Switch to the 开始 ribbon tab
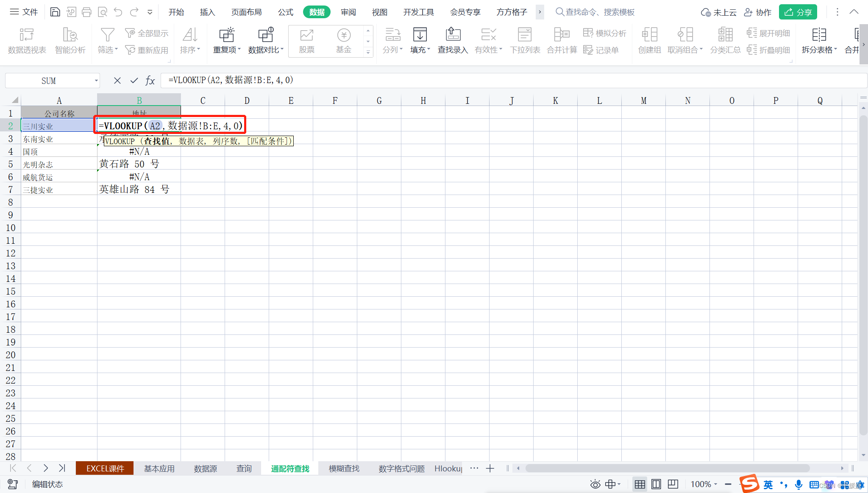Image resolution: width=868 pixels, height=493 pixels. click(176, 12)
